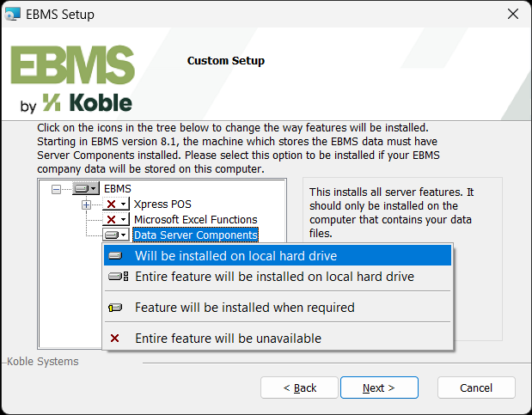Pick 'Feature will be installed when required'
Screen dimensions: 532x415
point(244,308)
